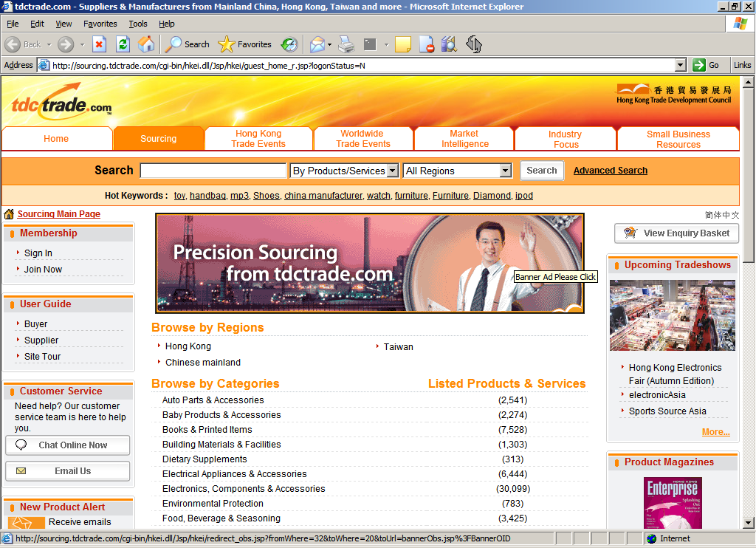Viewport: 756px width, 548px height.
Task: Click the Forward navigation arrow icon
Action: tap(66, 44)
